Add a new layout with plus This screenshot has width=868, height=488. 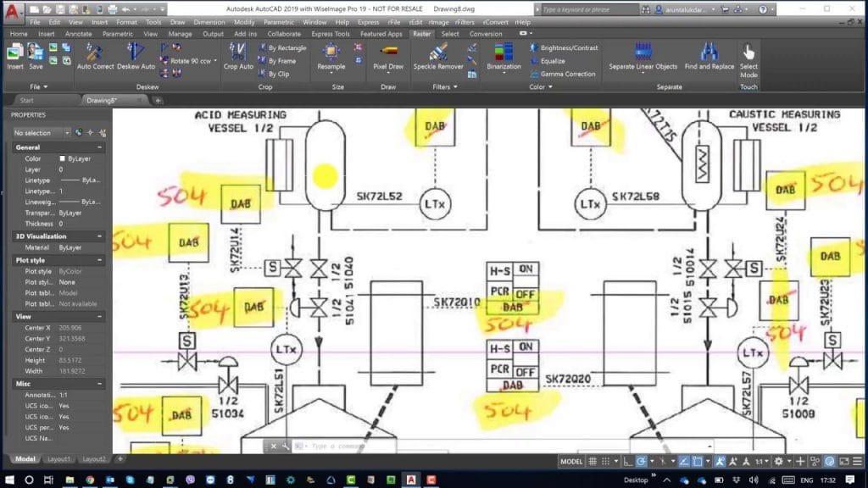[120, 458]
